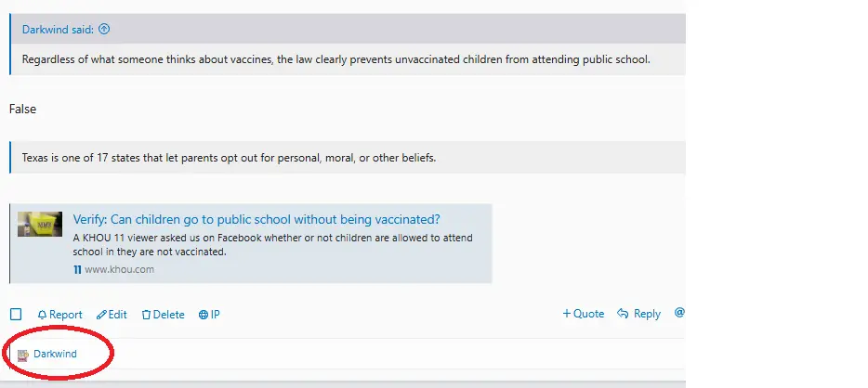This screenshot has height=388, width=868.
Task: Click the Edit pencil icon
Action: pos(102,315)
